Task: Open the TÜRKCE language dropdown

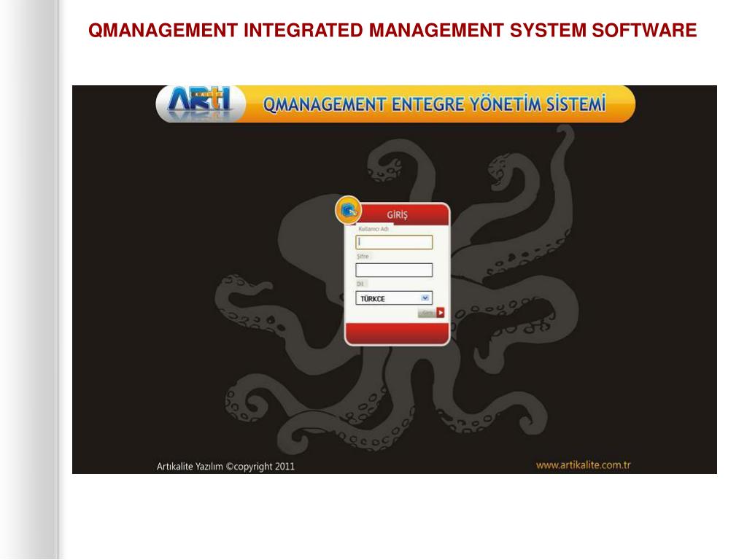Action: pos(394,298)
